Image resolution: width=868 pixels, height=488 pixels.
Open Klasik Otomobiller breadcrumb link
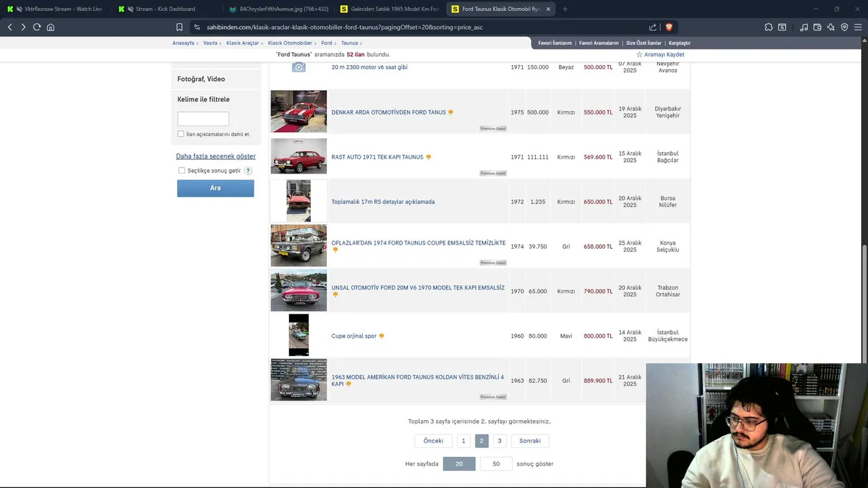pos(290,43)
